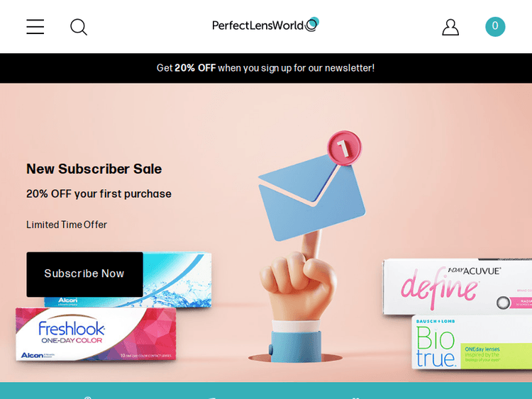
Task: Select the Bausch + Lomb Biotrue box
Action: pyautogui.click(x=472, y=342)
